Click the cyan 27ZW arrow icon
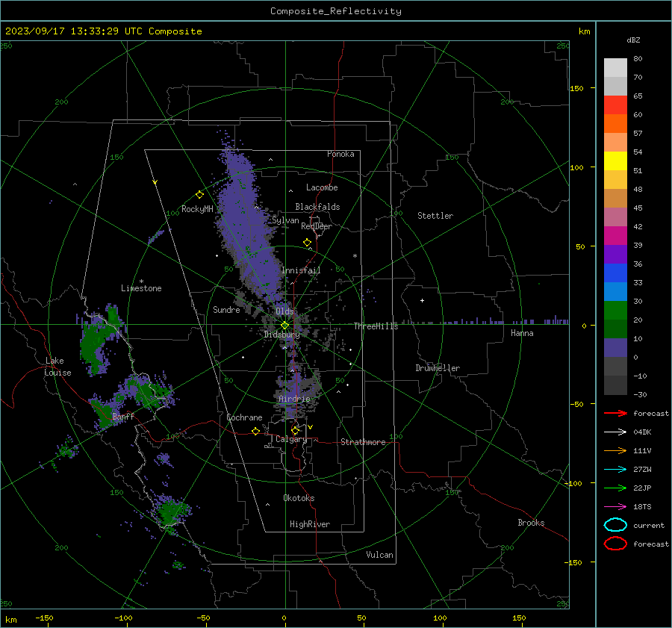672x628 pixels. 615,470
